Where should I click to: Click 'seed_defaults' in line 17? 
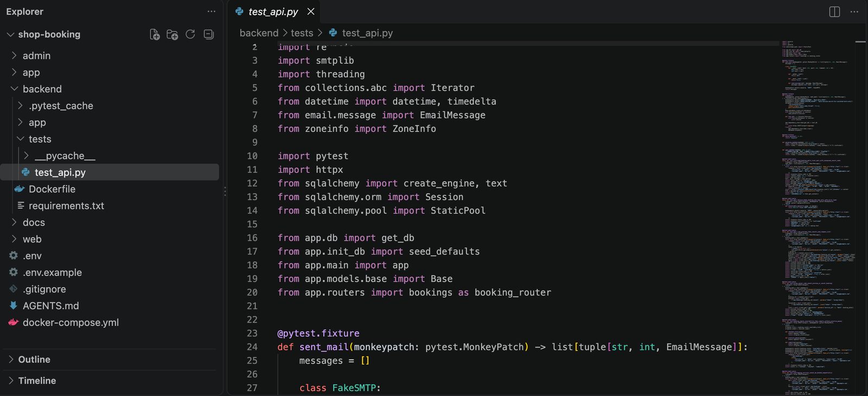(x=444, y=251)
